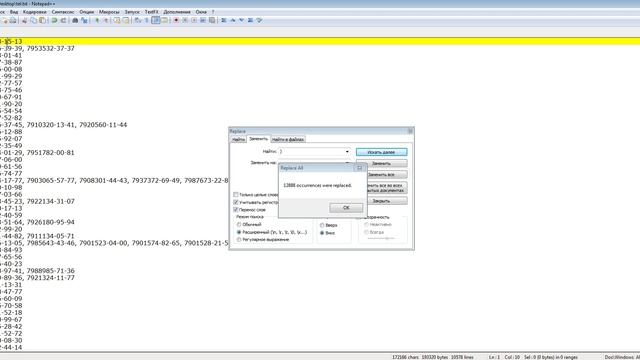Image resolution: width=640 pixels, height=360 pixels.
Task: Confirm the Replace All message with OK
Action: [x=346, y=208]
